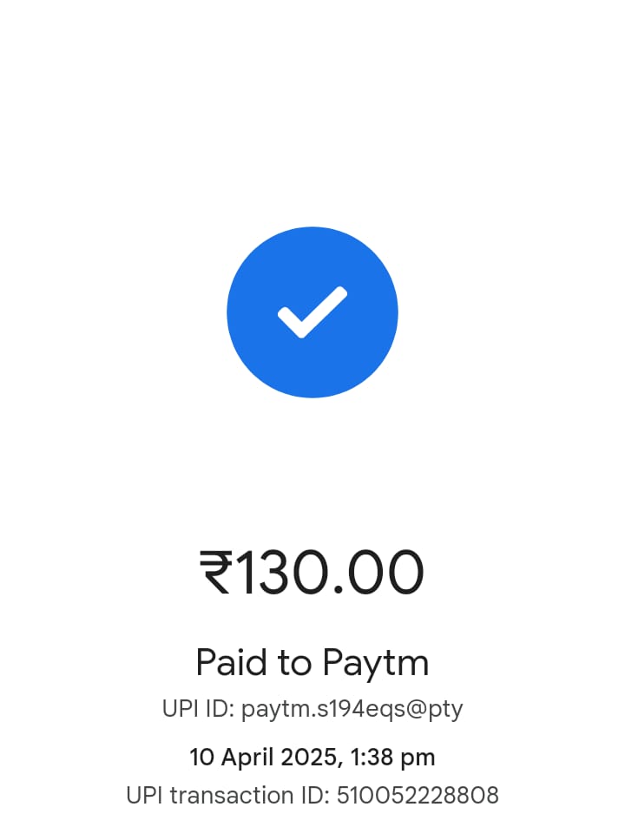Select the 'UPI transaction ID:' label

[227, 796]
